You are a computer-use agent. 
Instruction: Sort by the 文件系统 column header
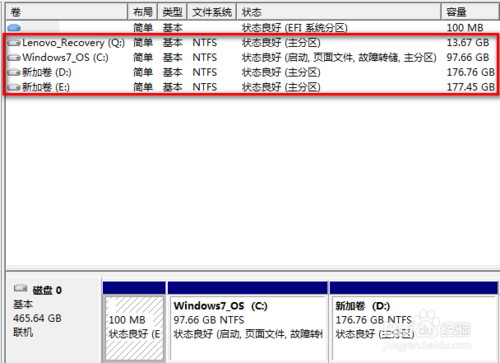point(212,12)
